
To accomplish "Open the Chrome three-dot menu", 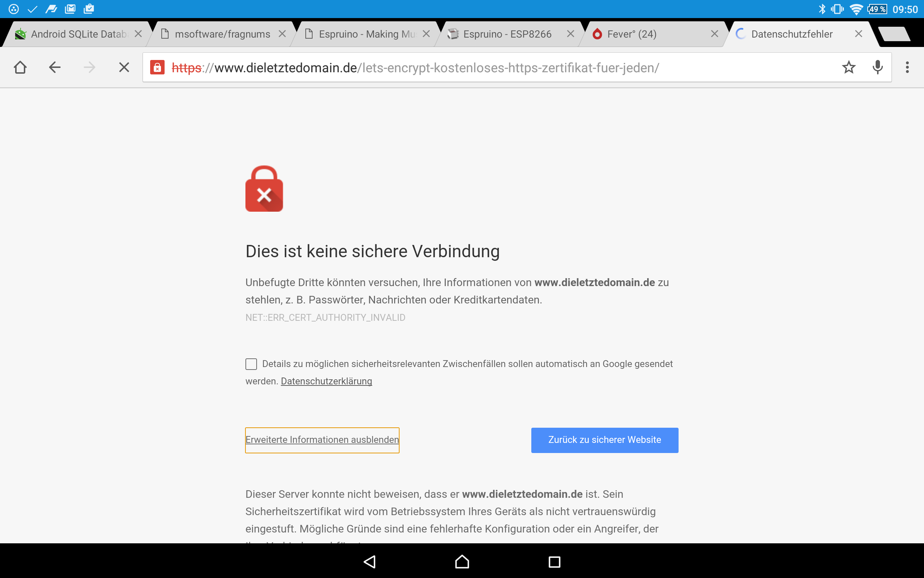I will click(907, 67).
